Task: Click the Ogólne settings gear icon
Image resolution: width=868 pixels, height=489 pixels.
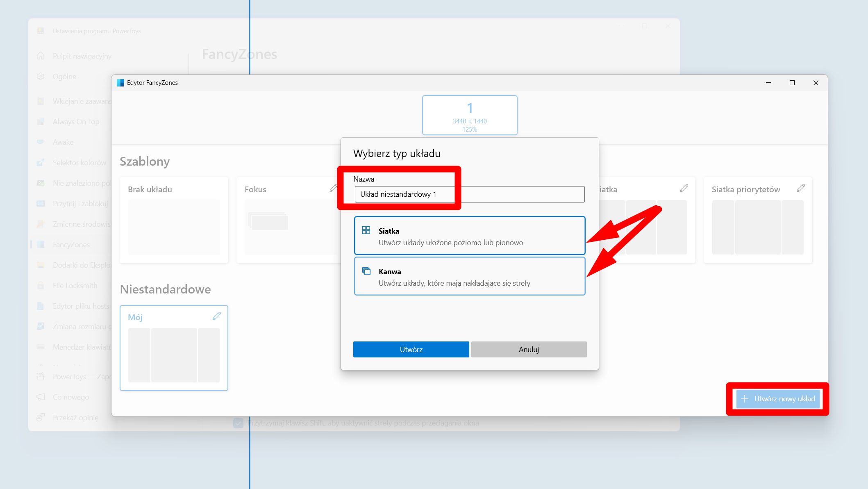Action: tap(41, 77)
